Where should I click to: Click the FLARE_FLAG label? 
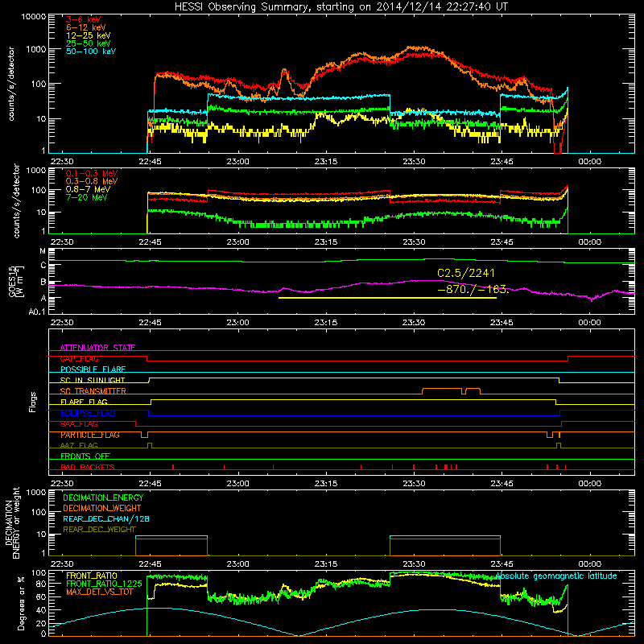[84, 402]
